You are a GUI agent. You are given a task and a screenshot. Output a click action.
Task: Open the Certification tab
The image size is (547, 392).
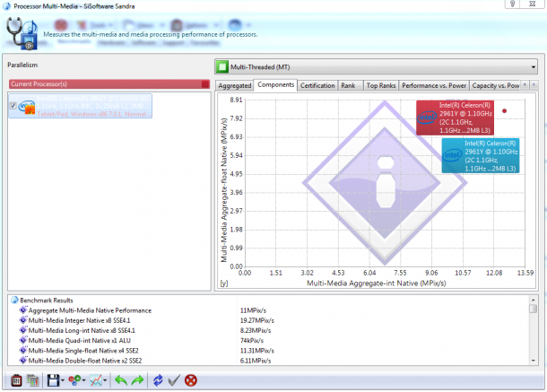[317, 85]
